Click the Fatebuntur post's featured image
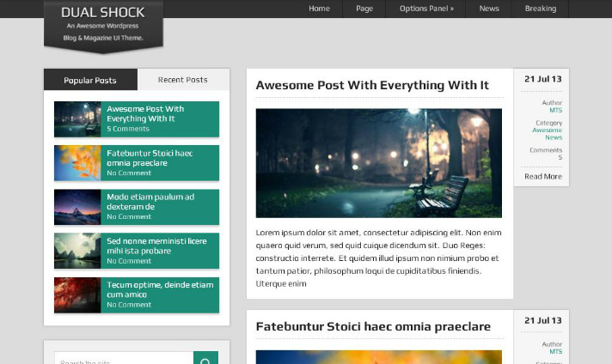Screen dimensions: 612x364 (x=378, y=357)
